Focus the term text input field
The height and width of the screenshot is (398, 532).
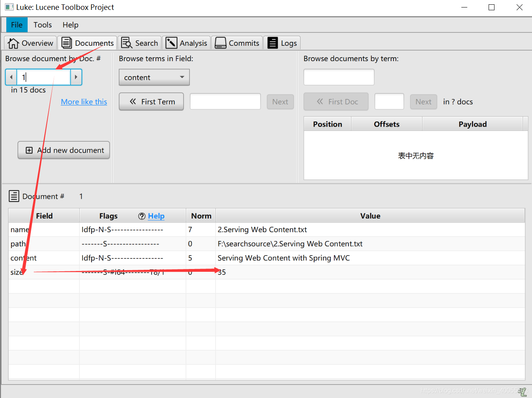[225, 101]
